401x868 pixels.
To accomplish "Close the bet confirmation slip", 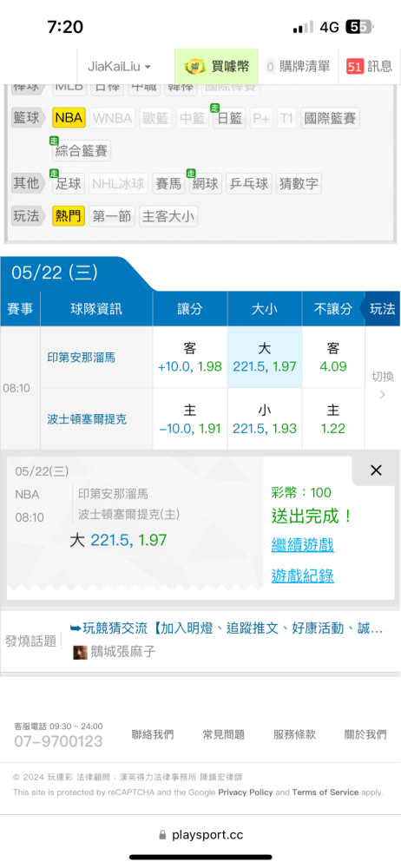I will pyautogui.click(x=376, y=470).
